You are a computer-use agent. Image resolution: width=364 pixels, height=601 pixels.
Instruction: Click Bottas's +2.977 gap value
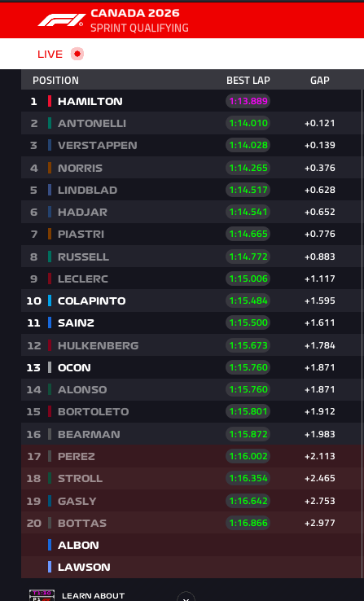pos(319,523)
